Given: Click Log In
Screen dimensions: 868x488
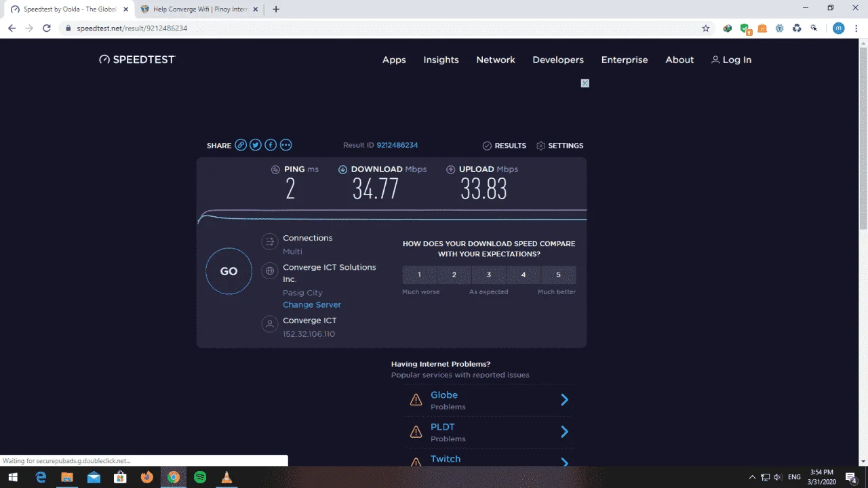Looking at the screenshot, I should 731,60.
